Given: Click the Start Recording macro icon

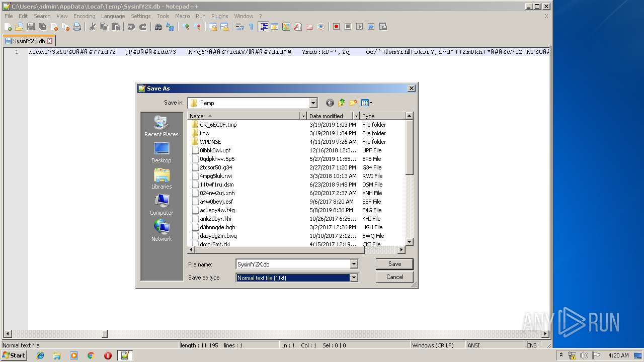Looking at the screenshot, I should coord(336,27).
